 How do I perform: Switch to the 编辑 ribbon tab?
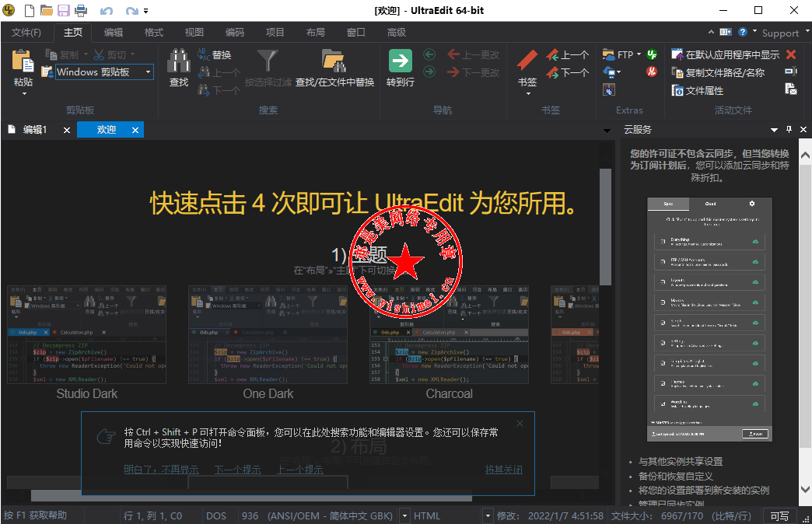point(114,33)
